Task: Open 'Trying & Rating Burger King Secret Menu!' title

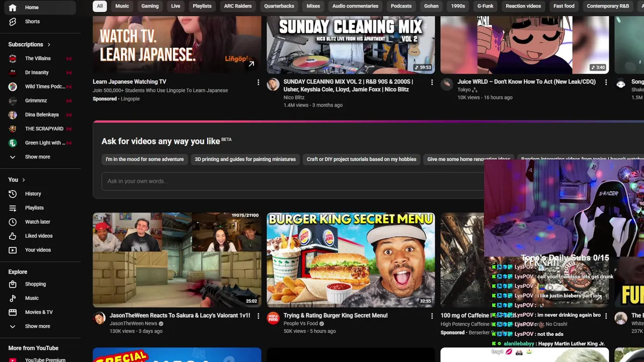Action: pos(336,316)
